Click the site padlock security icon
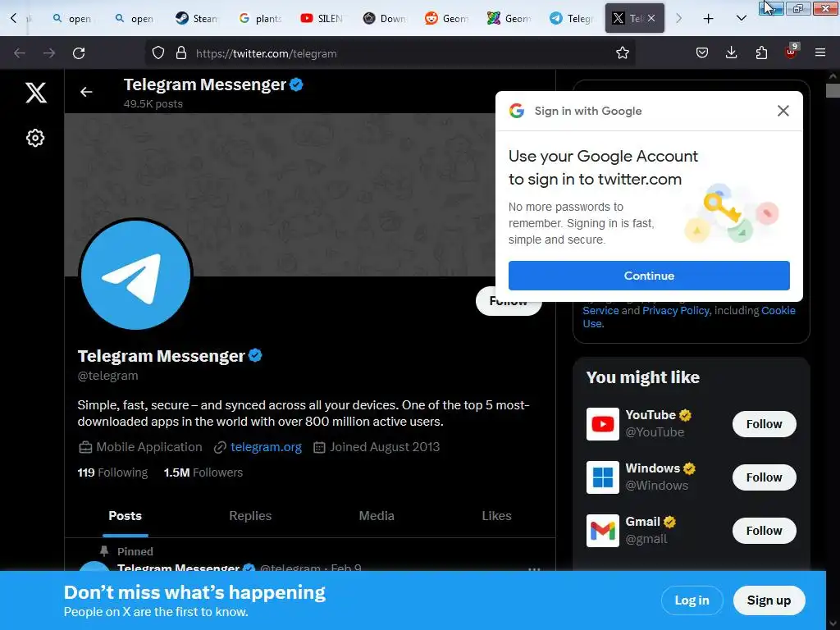The height and width of the screenshot is (630, 840). [181, 53]
